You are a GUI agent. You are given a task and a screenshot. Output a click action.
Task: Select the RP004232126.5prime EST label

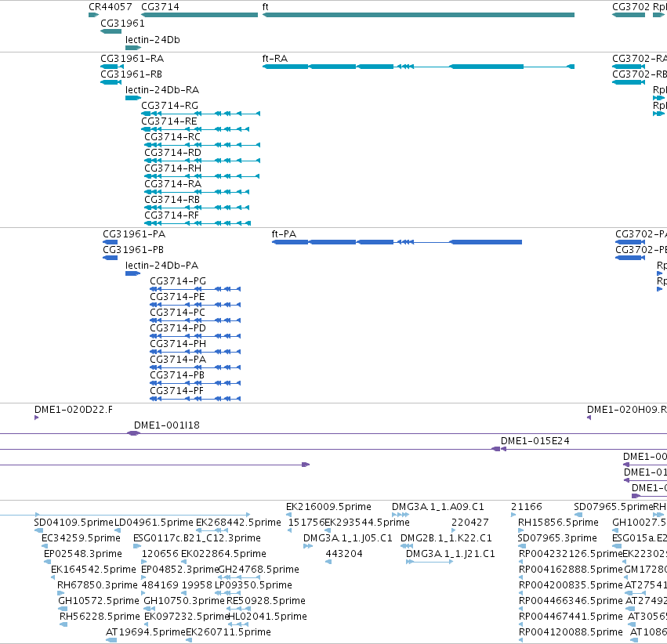coord(571,555)
